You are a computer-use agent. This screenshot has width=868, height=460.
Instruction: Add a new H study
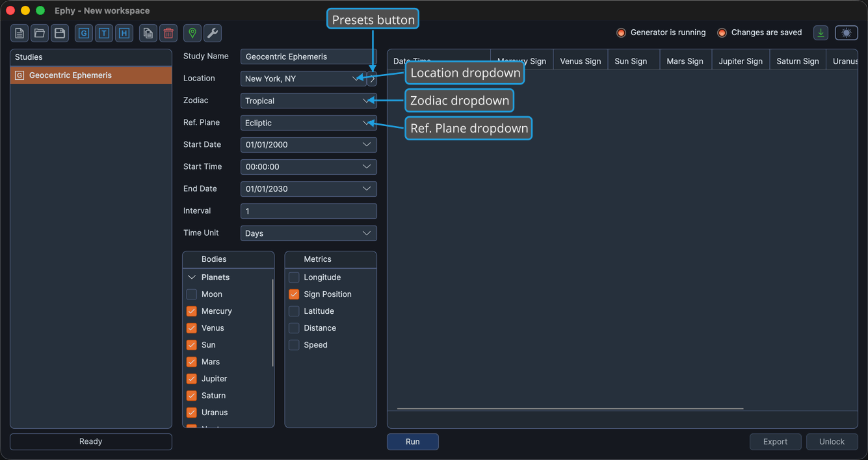point(124,33)
